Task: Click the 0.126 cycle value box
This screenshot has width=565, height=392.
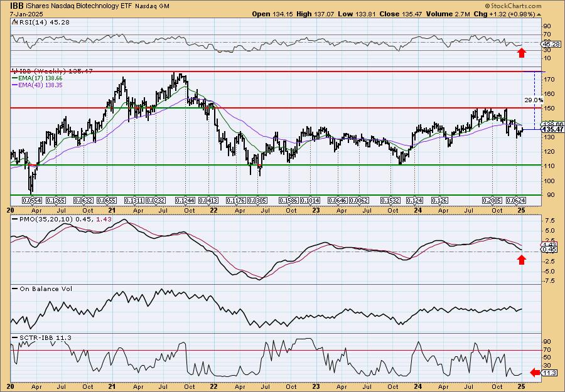Action: tap(439, 200)
